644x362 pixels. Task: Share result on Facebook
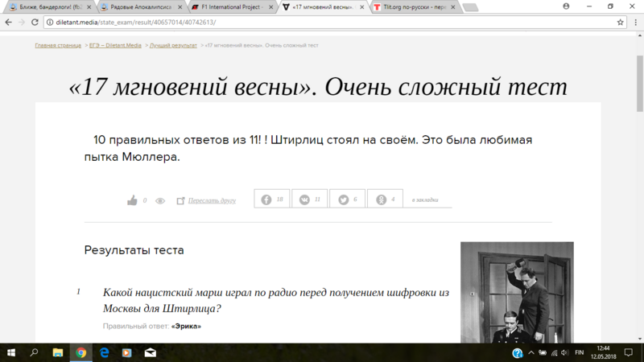(x=272, y=199)
